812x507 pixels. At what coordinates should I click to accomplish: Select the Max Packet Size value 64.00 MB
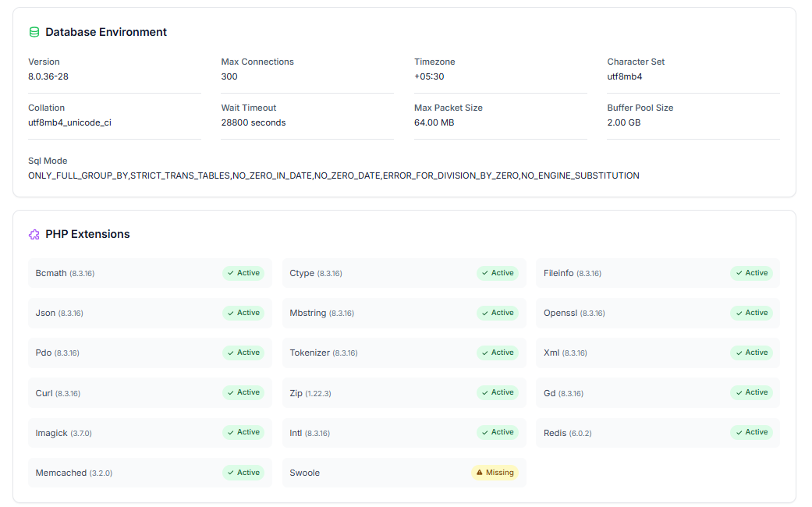[x=434, y=122]
